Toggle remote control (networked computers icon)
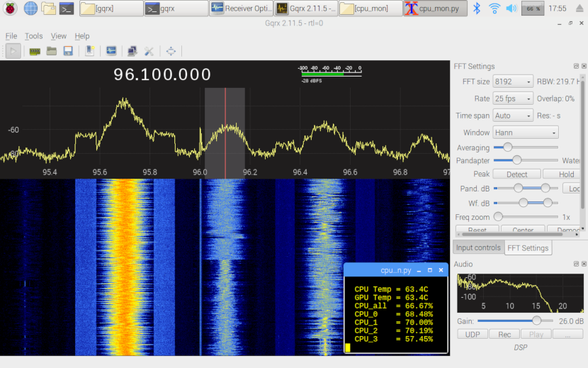Viewport: 588px width, 368px height. [132, 51]
